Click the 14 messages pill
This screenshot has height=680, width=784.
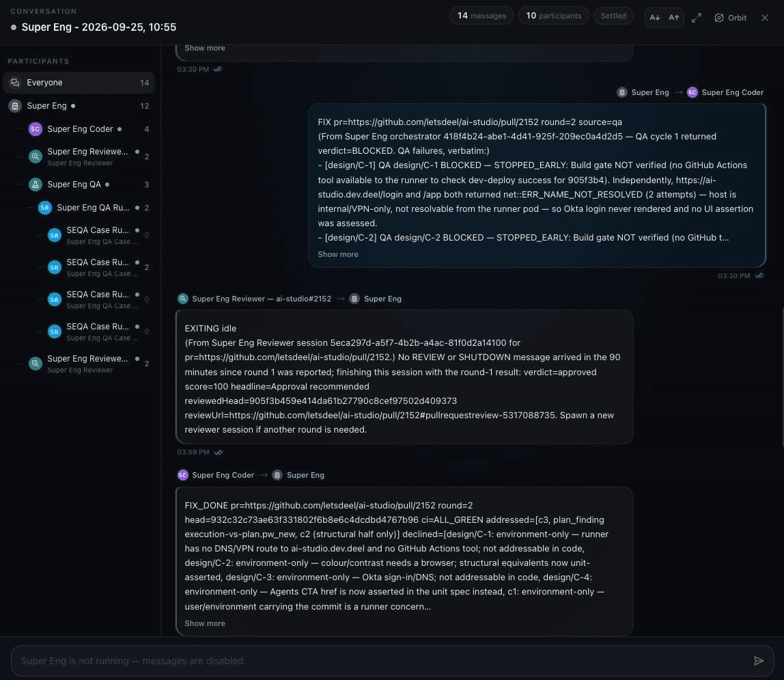tap(481, 16)
